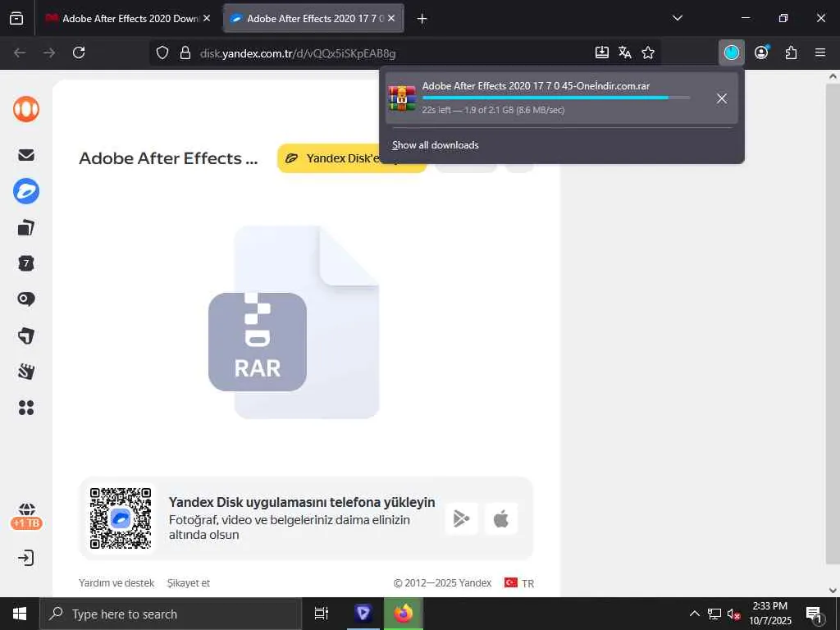Open Yandex Calendar icon showing 7
This screenshot has width=840, height=630.
[x=25, y=263]
